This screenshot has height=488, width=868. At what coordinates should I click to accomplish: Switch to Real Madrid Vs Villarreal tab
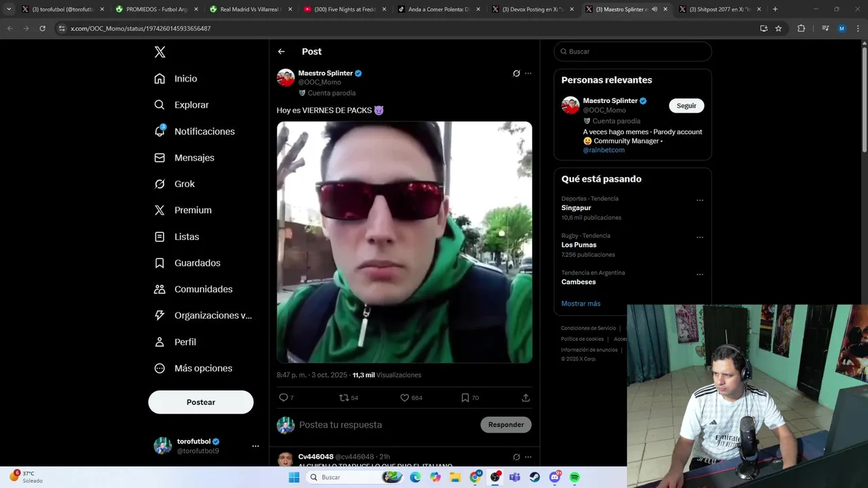250,9
